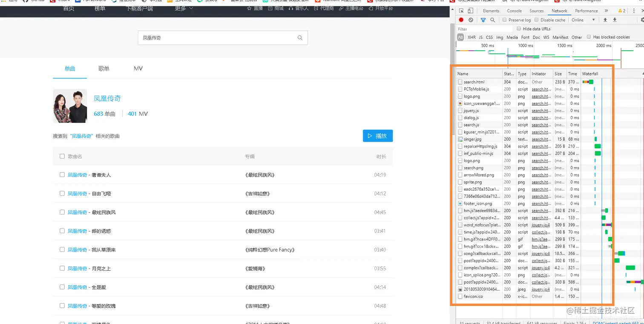
Task: Click the 音乐人 icon link in the top bar
Action: coord(299,8)
